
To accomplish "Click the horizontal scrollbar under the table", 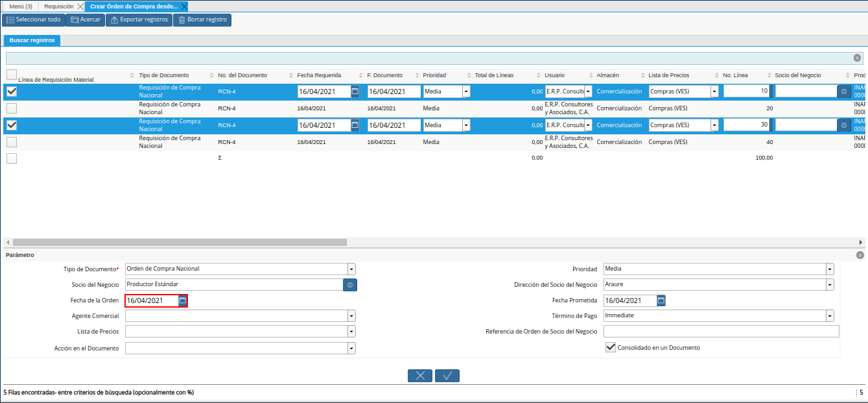I will [x=180, y=242].
